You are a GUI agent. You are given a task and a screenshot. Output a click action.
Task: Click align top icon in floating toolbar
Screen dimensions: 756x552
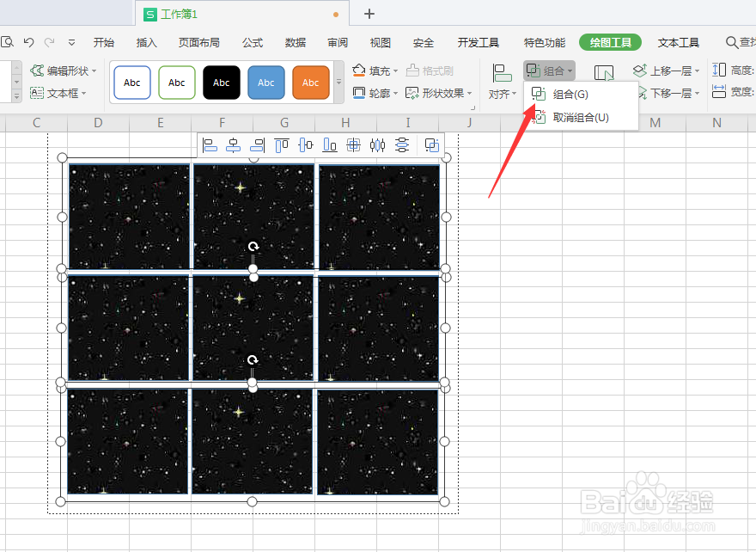[282, 144]
